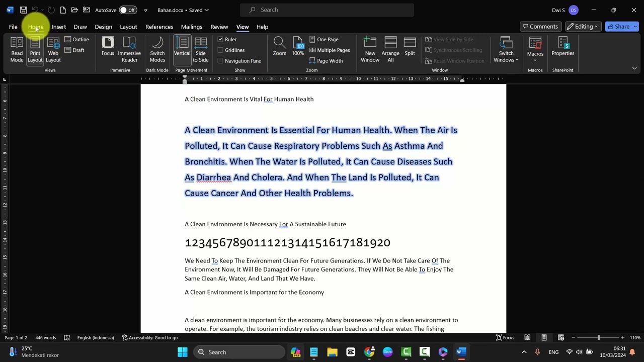Screen dimensions: 644x362
Task: Open Outline view
Action: point(76,39)
